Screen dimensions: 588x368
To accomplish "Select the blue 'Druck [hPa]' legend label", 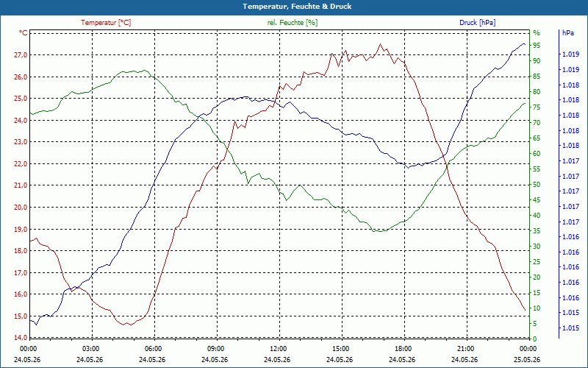I will tap(477, 23).
